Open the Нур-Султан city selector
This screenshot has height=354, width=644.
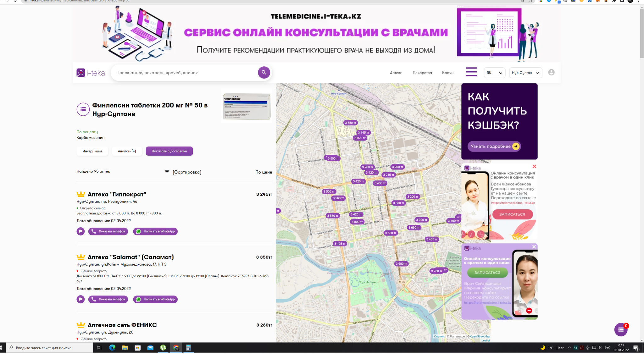click(525, 73)
